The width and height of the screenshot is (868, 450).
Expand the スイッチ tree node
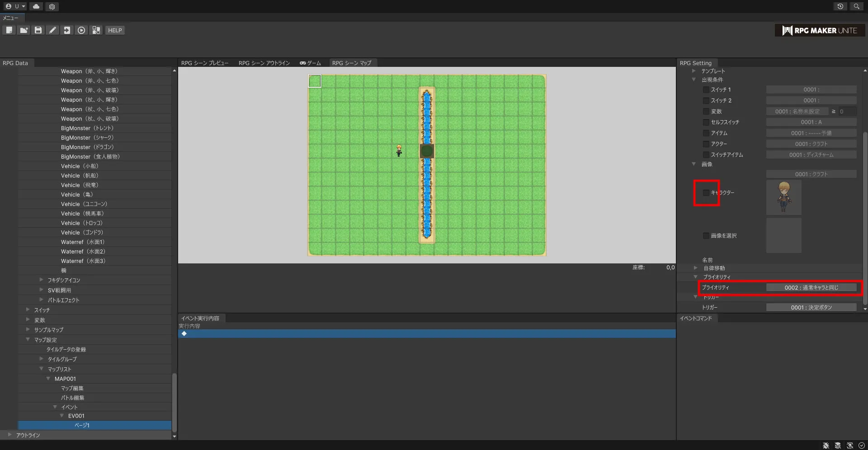point(28,310)
